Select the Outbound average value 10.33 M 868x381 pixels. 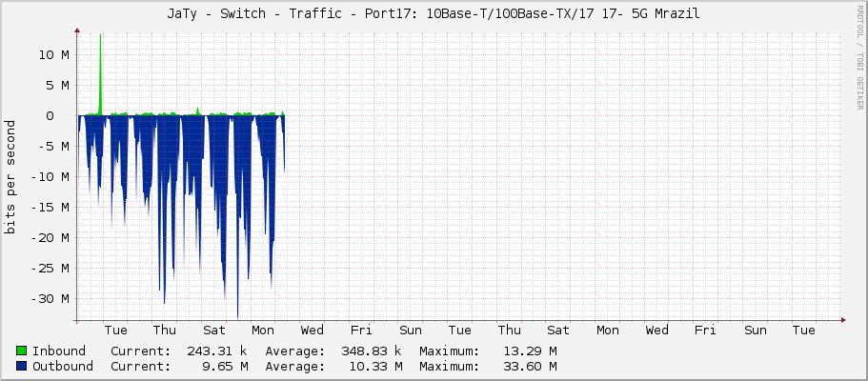pyautogui.click(x=375, y=366)
